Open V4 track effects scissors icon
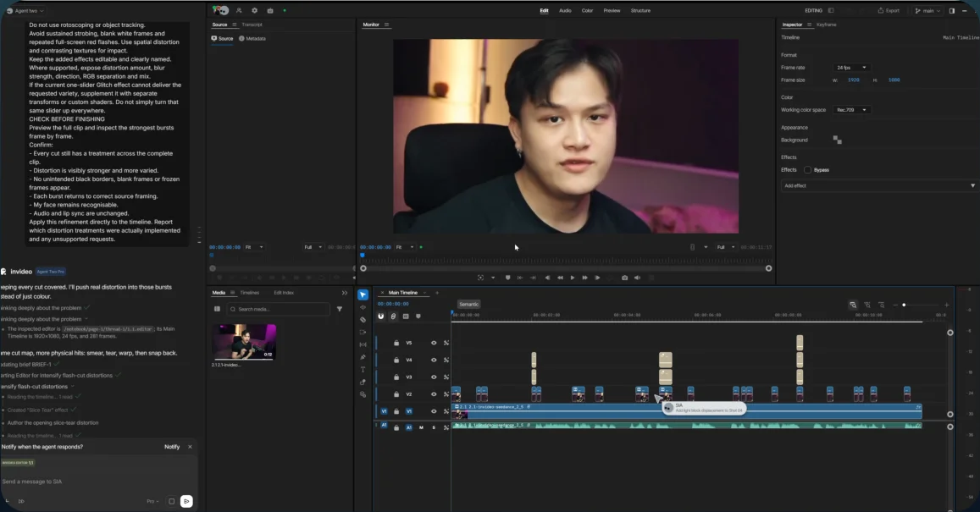This screenshot has height=512, width=980. pyautogui.click(x=446, y=360)
